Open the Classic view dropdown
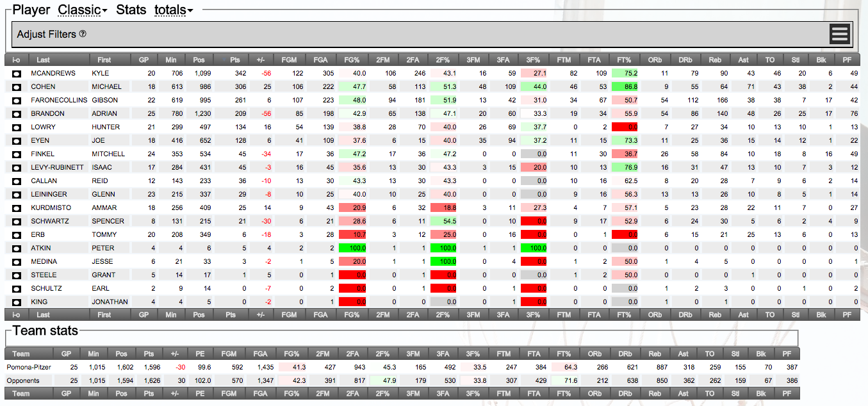The width and height of the screenshot is (868, 406). 83,10
